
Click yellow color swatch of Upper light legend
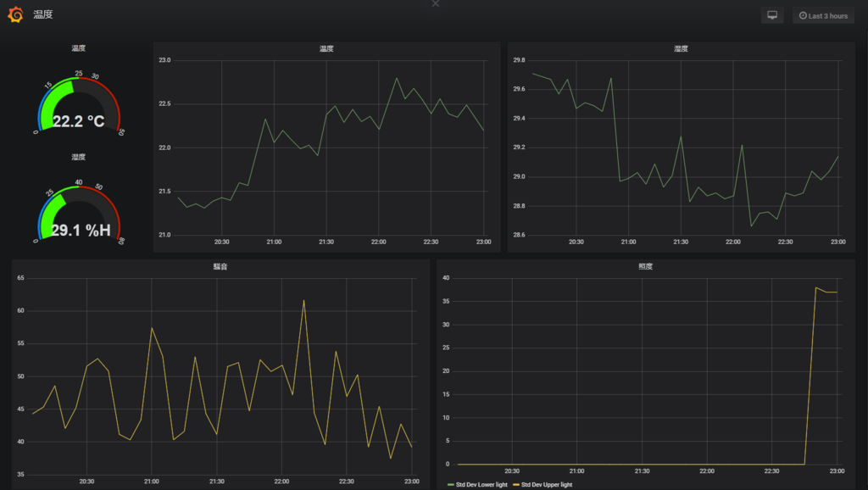click(516, 485)
